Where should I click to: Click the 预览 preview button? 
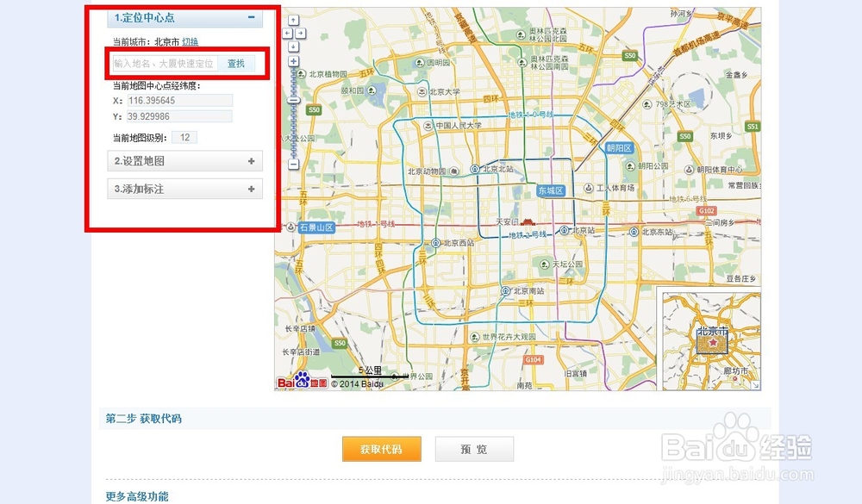pos(474,449)
